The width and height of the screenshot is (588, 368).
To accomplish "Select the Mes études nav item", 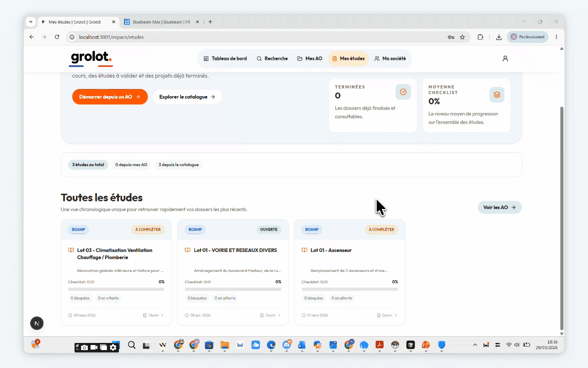I will 349,59.
